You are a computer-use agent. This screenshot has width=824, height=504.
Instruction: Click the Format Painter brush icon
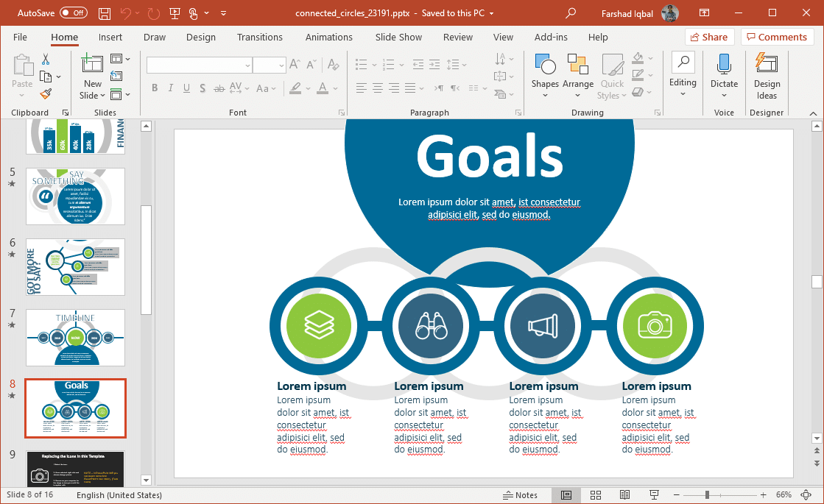click(x=46, y=94)
